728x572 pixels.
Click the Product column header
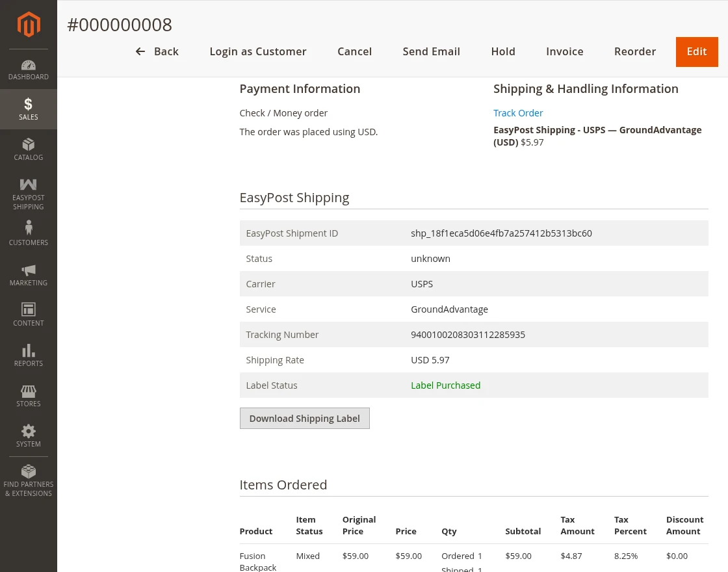(256, 531)
